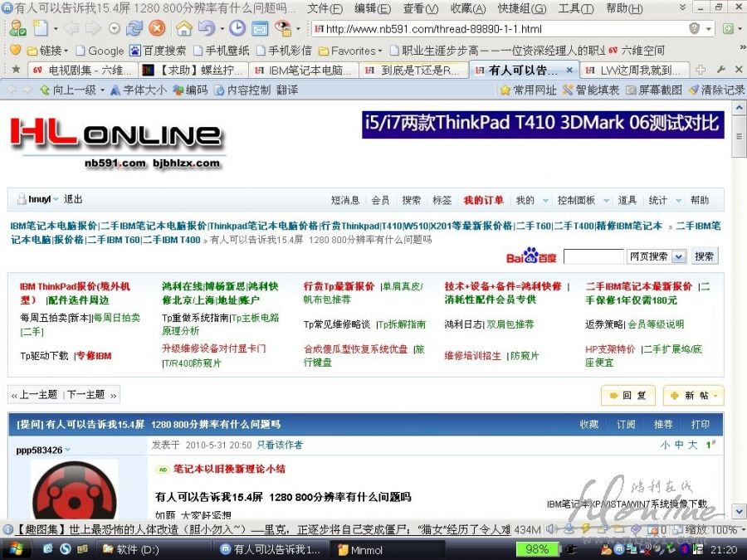Click the 清除记录 clear history tool
Image resolution: width=747 pixels, height=560 pixels.
pyautogui.click(x=716, y=90)
